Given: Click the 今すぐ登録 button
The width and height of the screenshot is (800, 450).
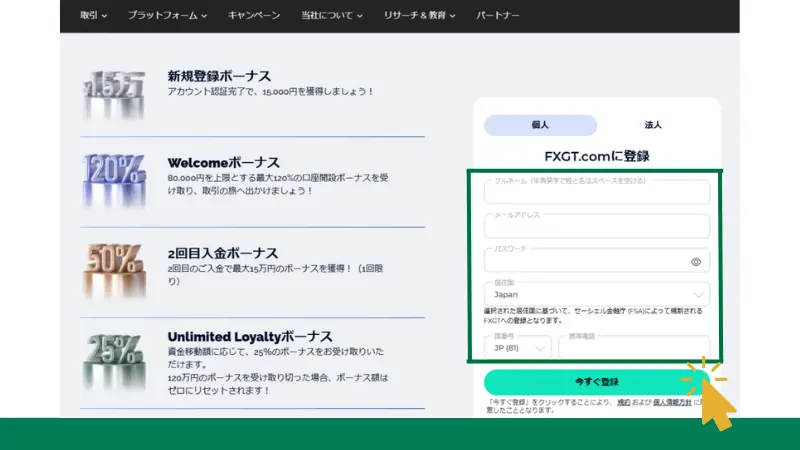Looking at the screenshot, I should (596, 382).
